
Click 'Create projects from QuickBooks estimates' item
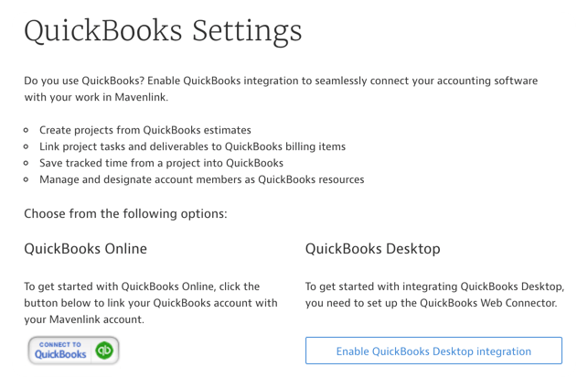tap(145, 130)
